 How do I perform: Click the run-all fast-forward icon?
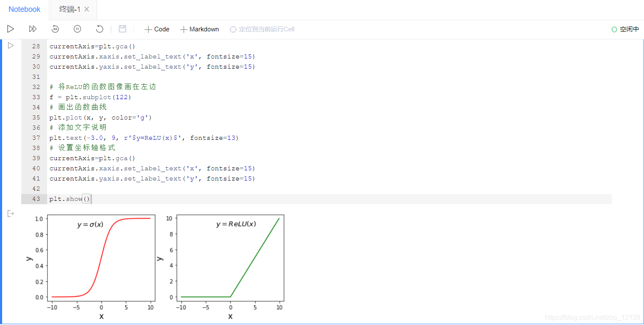click(x=33, y=29)
